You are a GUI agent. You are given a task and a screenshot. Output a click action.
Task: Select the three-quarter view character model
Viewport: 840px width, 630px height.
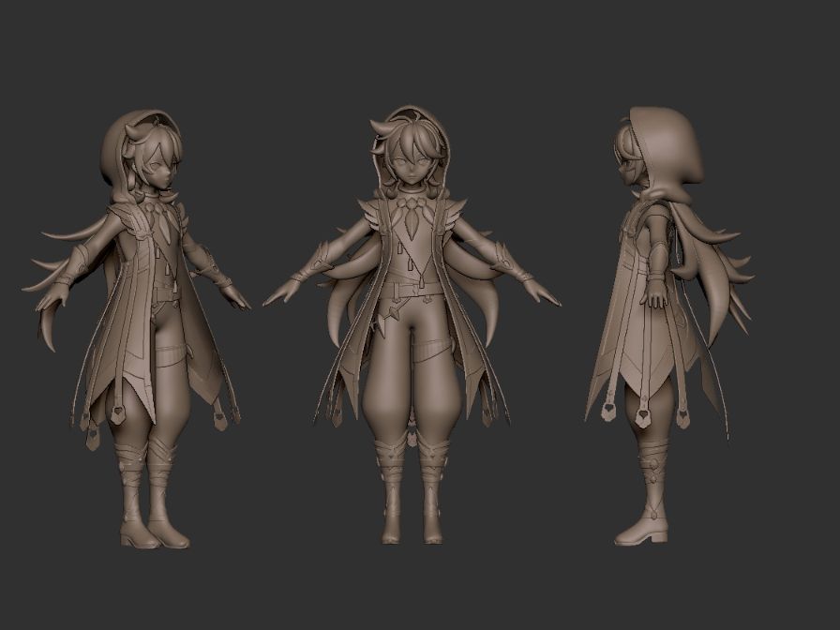[x=137, y=329]
